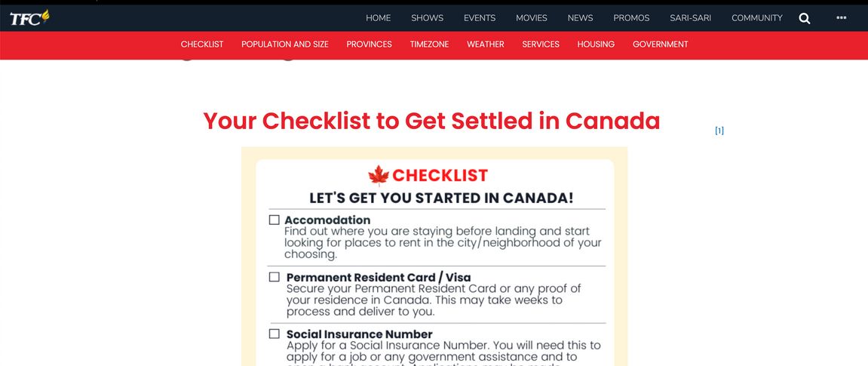Open the Movies section
The image size is (868, 366).
click(x=532, y=17)
